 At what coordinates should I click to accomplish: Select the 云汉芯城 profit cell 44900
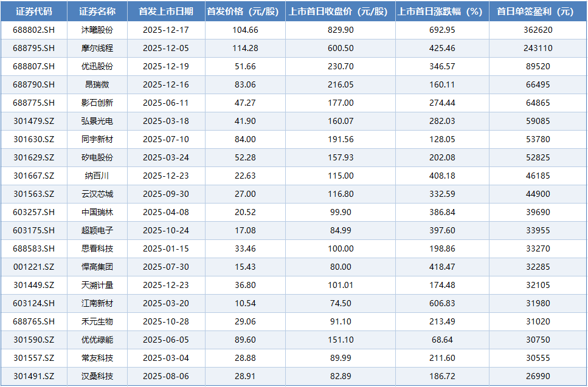[538, 194]
